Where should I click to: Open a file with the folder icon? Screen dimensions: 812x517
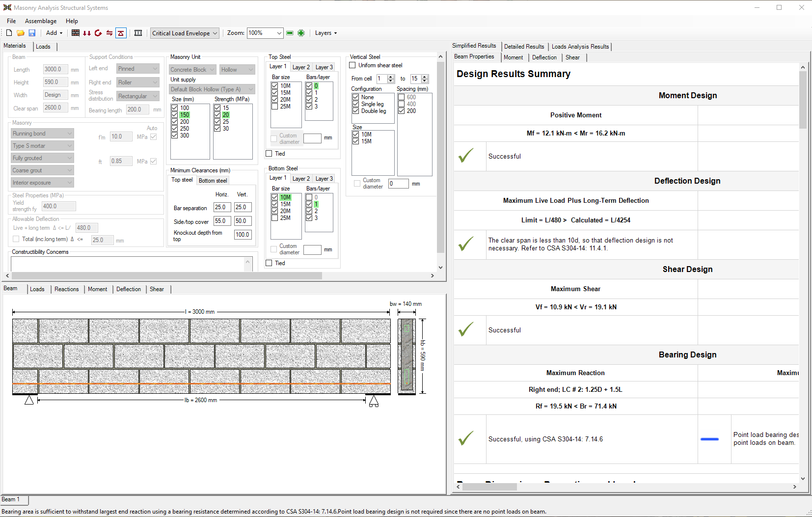(x=21, y=33)
